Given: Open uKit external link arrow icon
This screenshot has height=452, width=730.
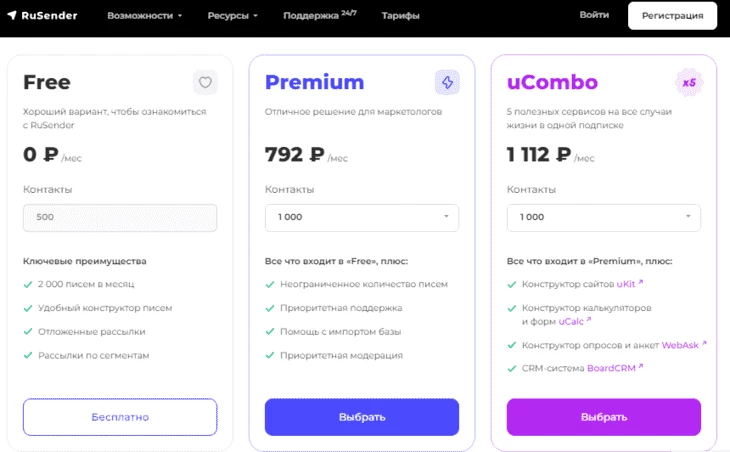Looking at the screenshot, I should tap(641, 282).
